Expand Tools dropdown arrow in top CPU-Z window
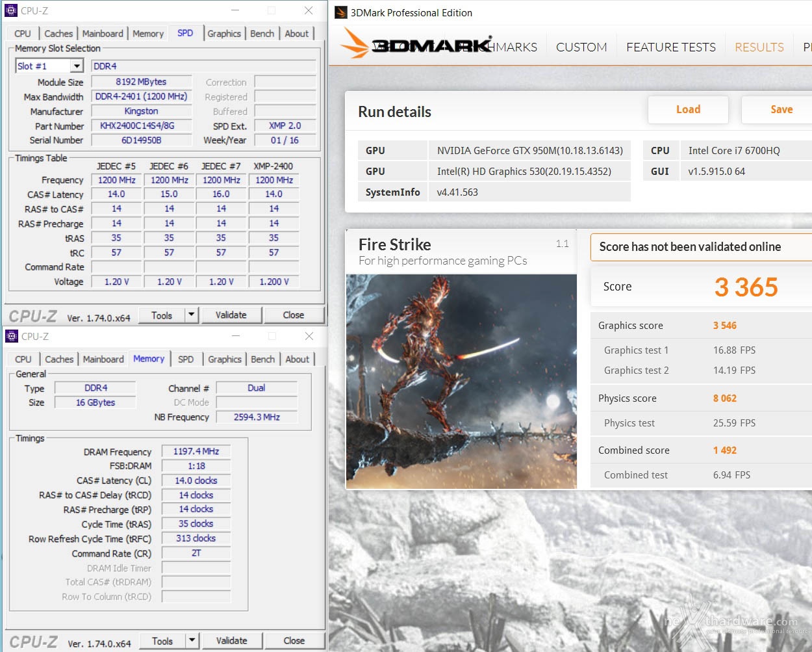 coord(191,315)
